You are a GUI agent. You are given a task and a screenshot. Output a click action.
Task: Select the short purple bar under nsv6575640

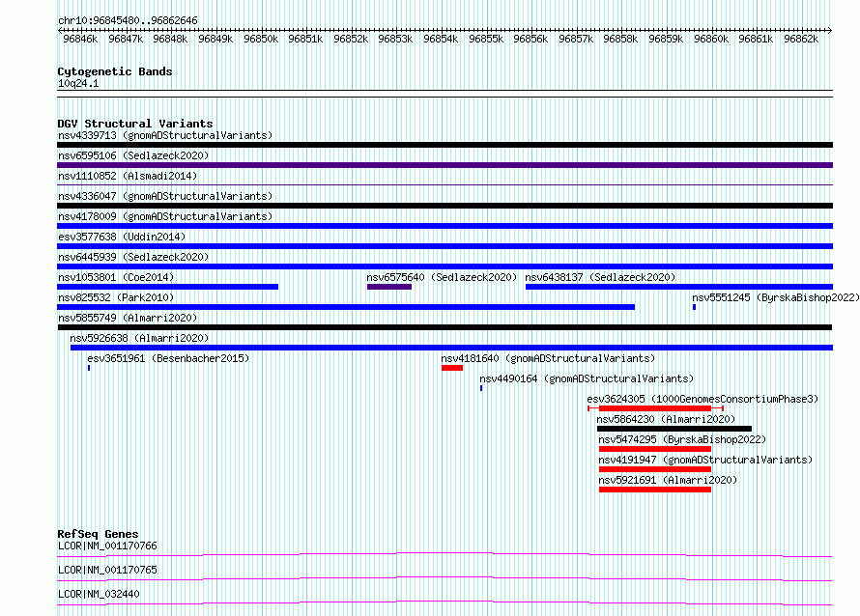389,287
